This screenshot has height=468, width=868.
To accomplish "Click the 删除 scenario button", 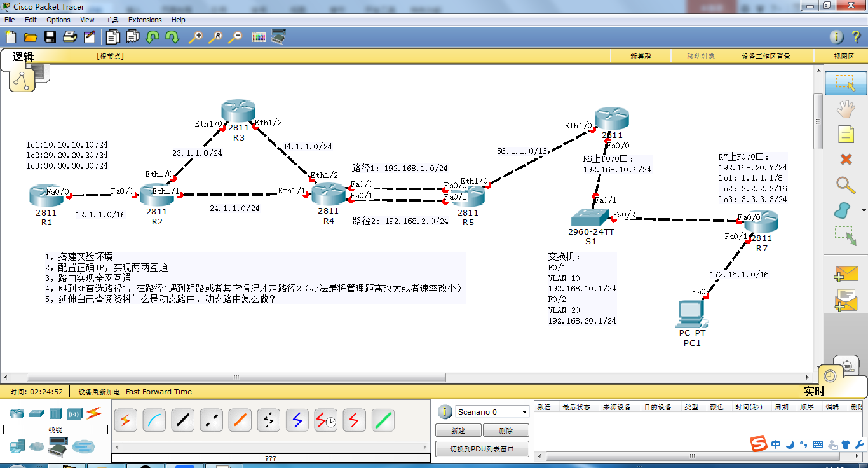I will [x=506, y=430].
